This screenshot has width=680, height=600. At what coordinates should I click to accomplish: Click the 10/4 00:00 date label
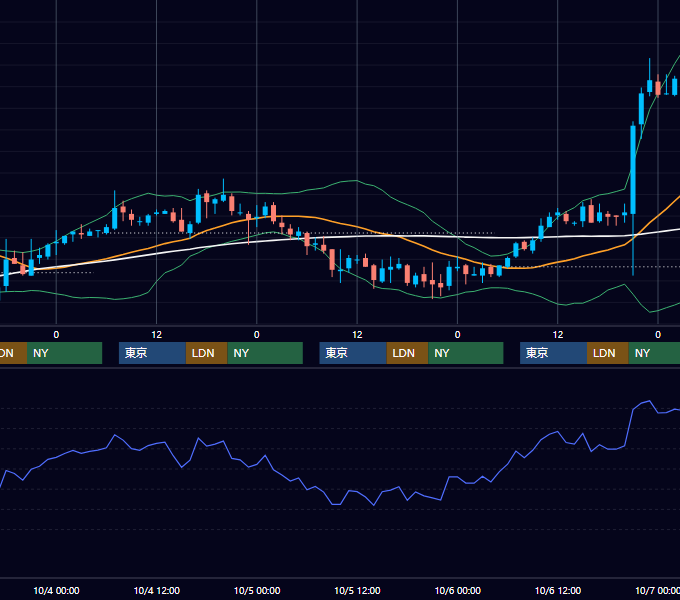point(56,590)
